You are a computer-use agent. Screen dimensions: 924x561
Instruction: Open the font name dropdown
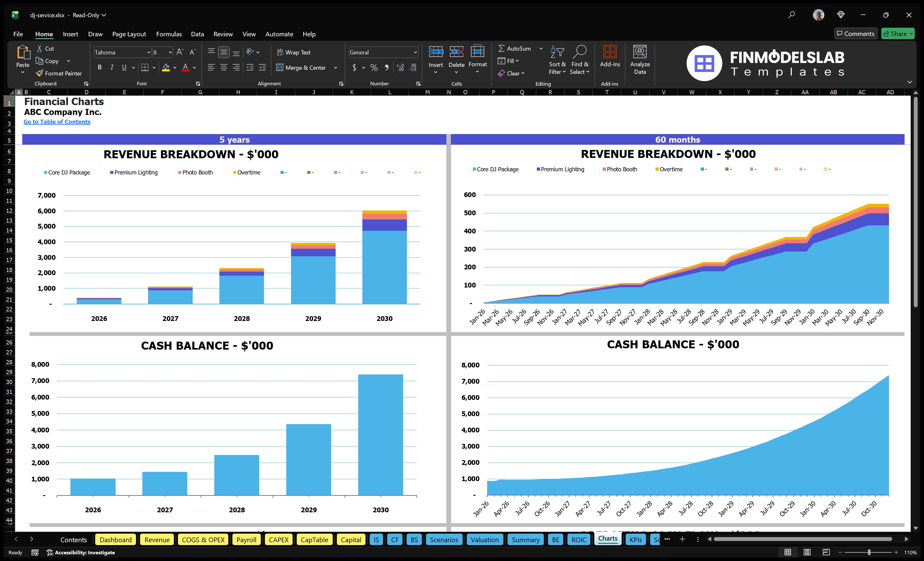[x=148, y=52]
